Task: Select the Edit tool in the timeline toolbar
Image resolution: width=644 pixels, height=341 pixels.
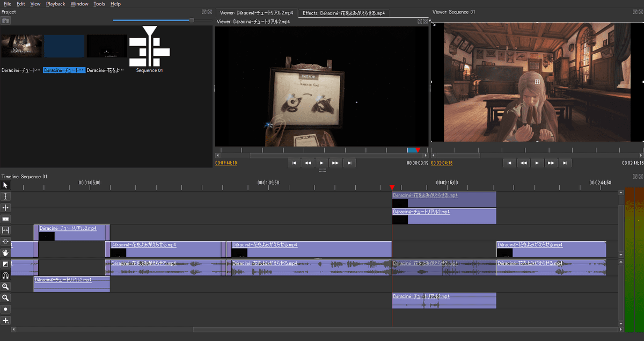Action: 6,196
